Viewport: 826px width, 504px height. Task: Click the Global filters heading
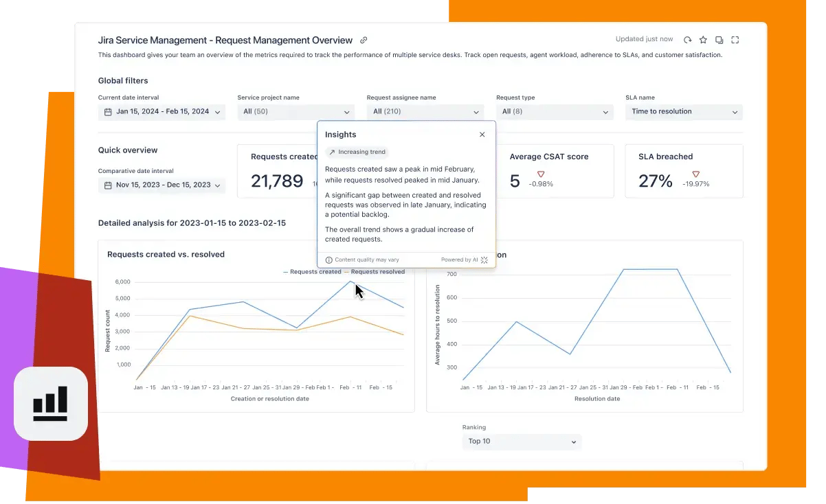pyautogui.click(x=123, y=81)
